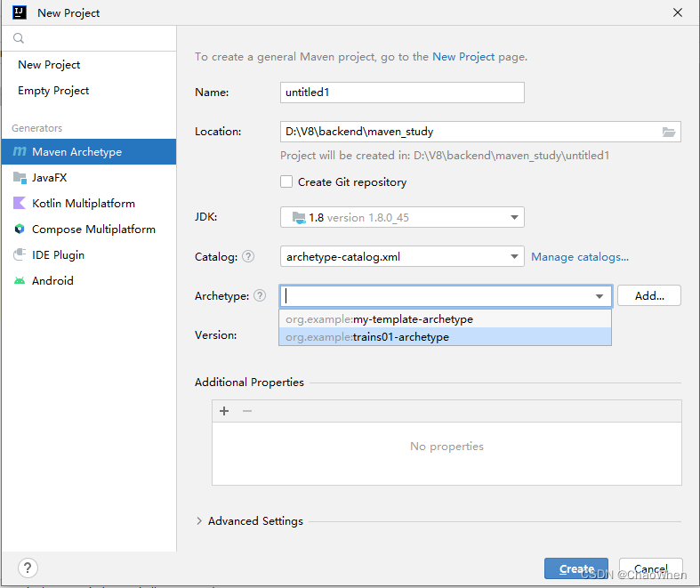Select Maven Archetype generator

coord(89,152)
